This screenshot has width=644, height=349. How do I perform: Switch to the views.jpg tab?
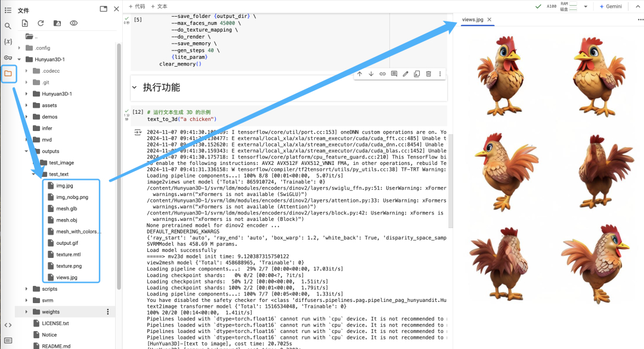click(472, 20)
